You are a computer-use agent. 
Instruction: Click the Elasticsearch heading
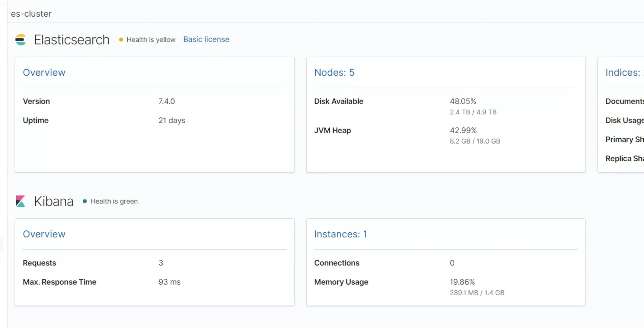pos(72,40)
